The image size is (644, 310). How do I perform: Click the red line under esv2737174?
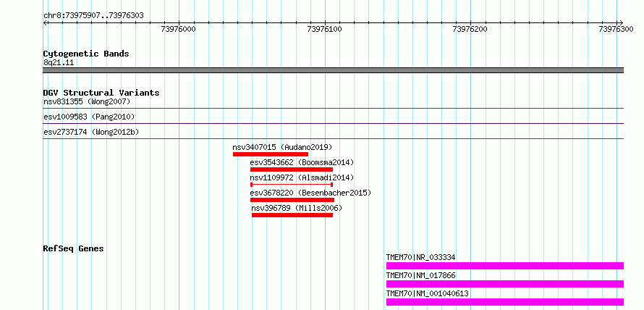[333, 138]
